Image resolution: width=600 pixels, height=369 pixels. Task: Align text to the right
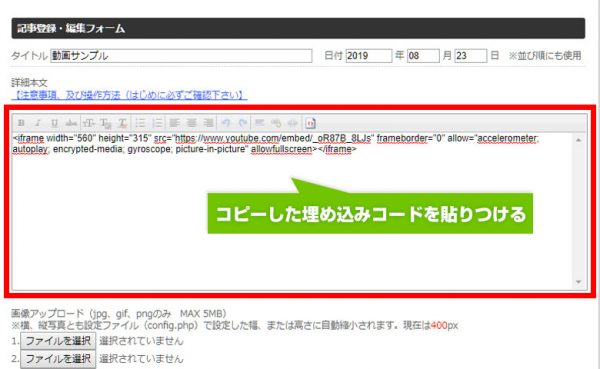pyautogui.click(x=208, y=123)
